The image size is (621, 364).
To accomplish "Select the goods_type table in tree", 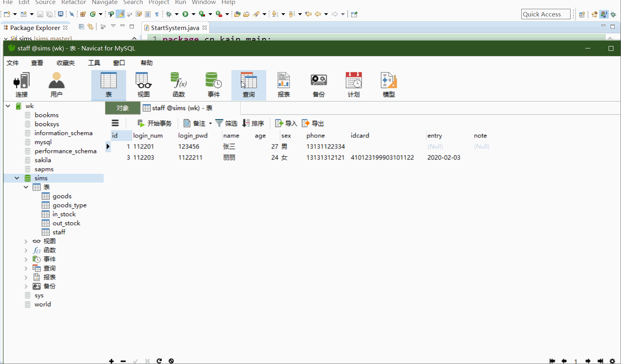I will coord(69,205).
